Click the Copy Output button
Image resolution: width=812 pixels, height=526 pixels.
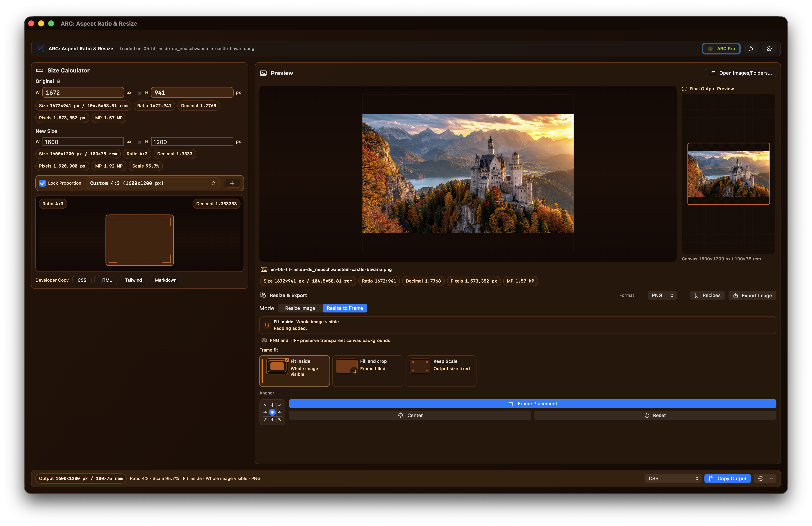[728, 478]
